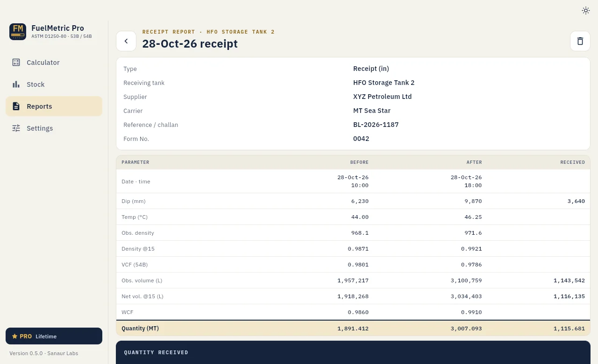The image size is (598, 364).
Task: Click the Quantity Received panel heading
Action: pos(156,353)
